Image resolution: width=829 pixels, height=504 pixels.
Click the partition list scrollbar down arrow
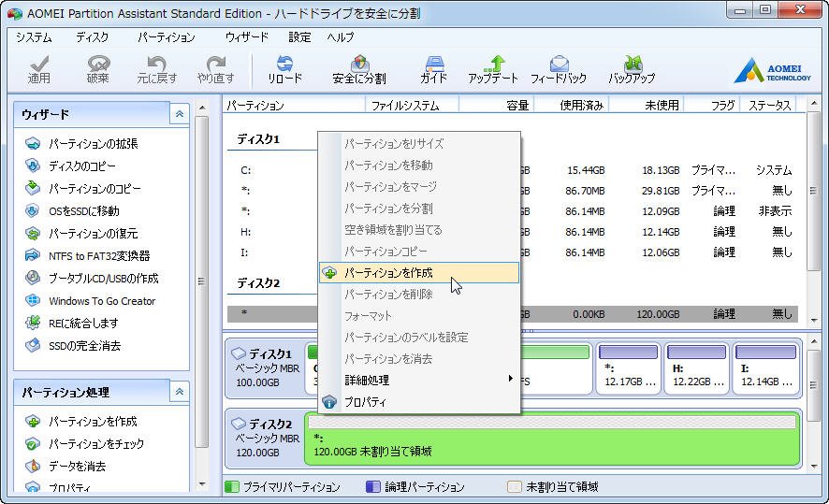tap(814, 321)
